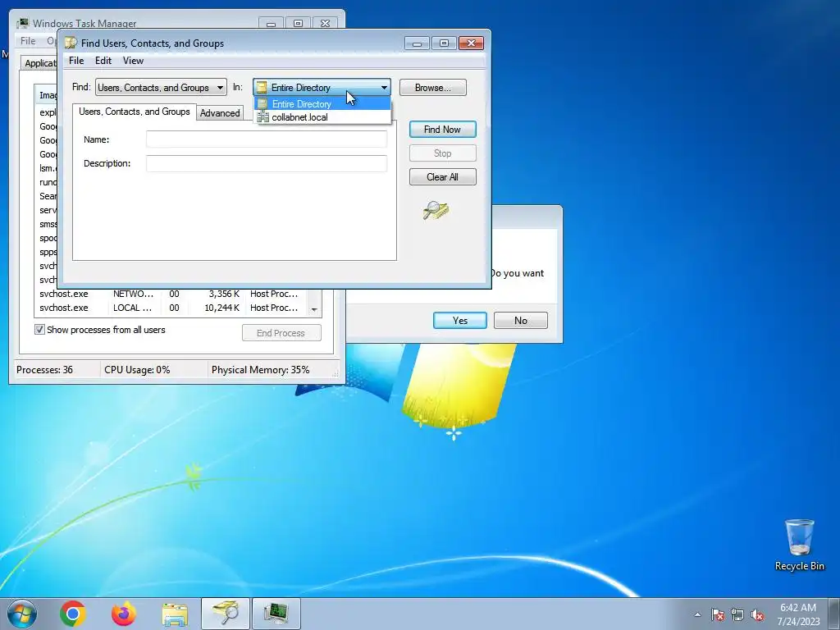Click Find Now to start search
840x630 pixels.
[x=442, y=129]
